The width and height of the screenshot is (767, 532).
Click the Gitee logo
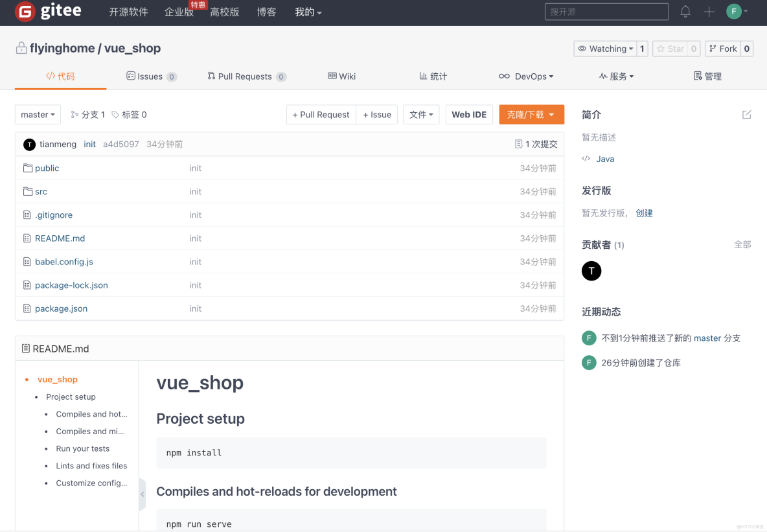click(x=49, y=12)
